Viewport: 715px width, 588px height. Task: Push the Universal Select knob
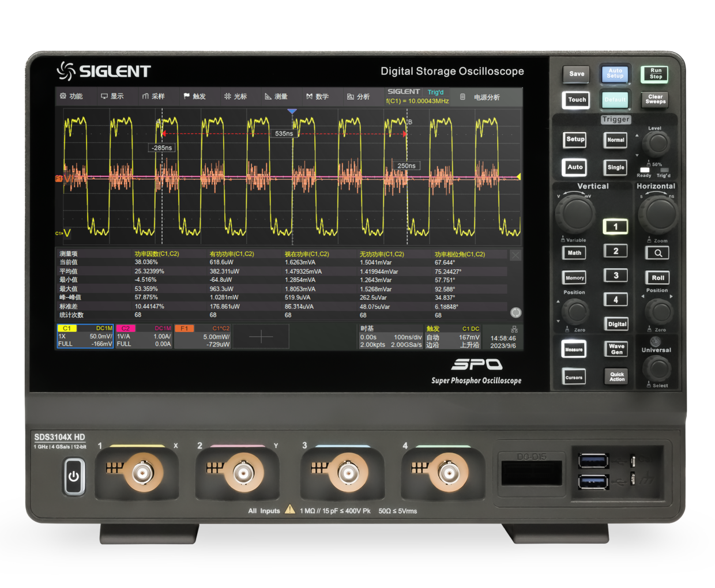point(657,368)
